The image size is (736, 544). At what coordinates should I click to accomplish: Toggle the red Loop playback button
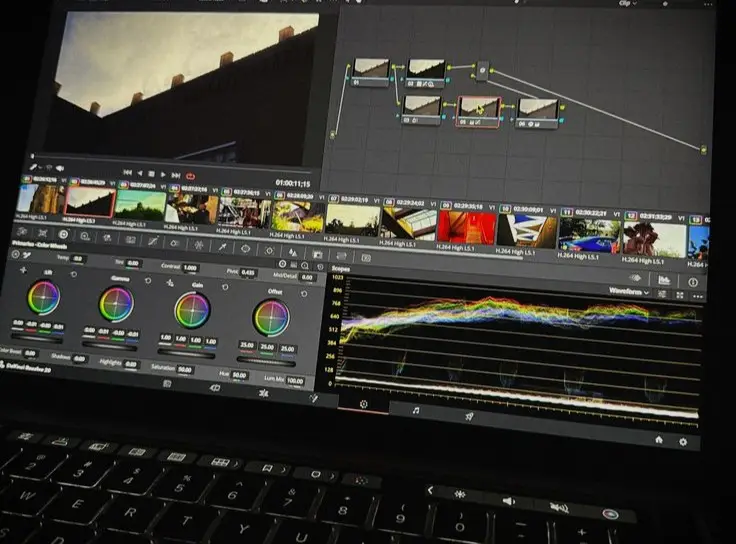pyautogui.click(x=189, y=176)
